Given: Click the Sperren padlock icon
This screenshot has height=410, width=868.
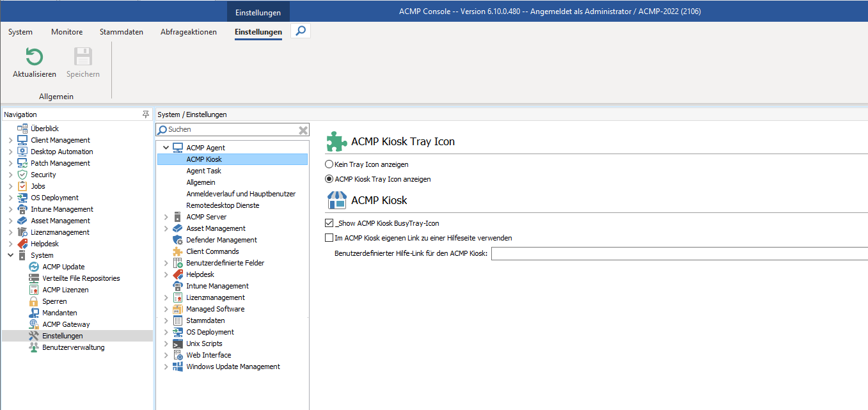Looking at the screenshot, I should pyautogui.click(x=34, y=301).
